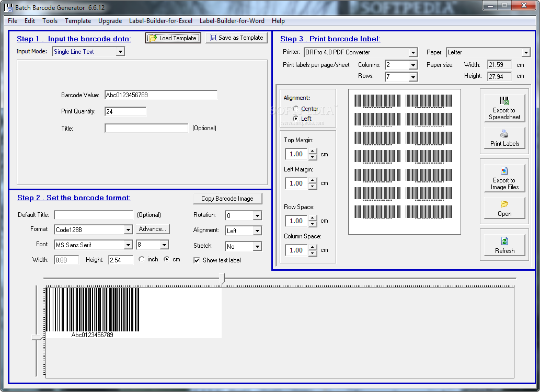Screen dimensions: 540x392
Task: Open the Stretch dropdown
Action: click(257, 246)
